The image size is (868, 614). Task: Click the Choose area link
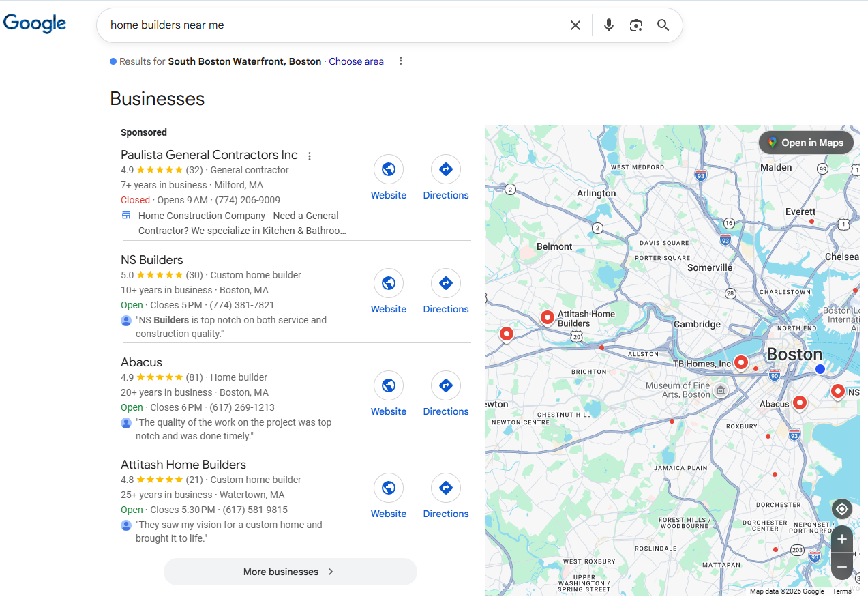point(356,61)
